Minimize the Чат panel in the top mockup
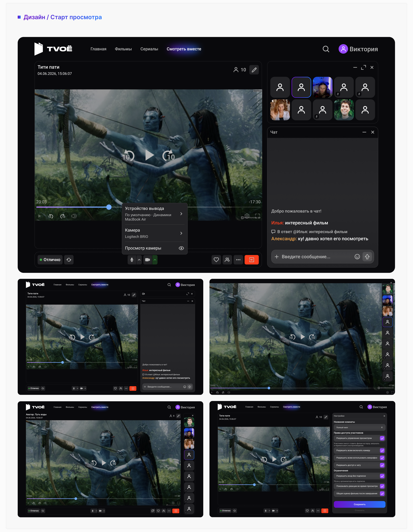 [364, 132]
